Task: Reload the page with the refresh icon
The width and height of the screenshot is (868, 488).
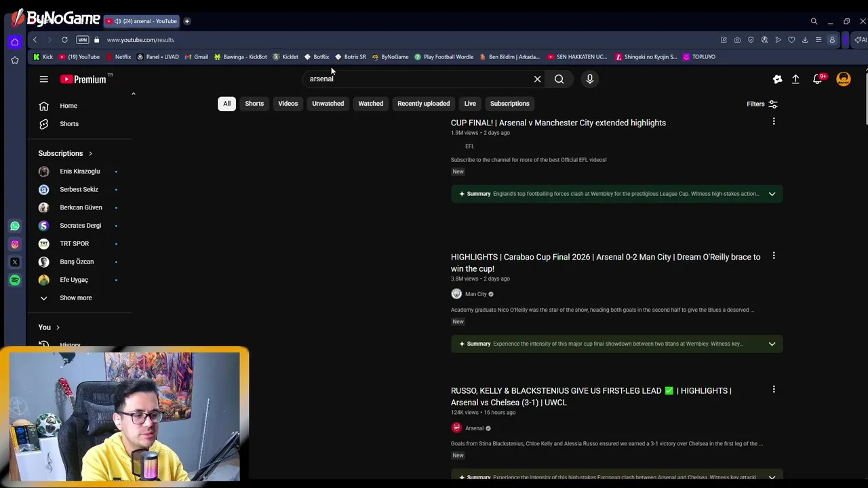Action: tap(64, 40)
